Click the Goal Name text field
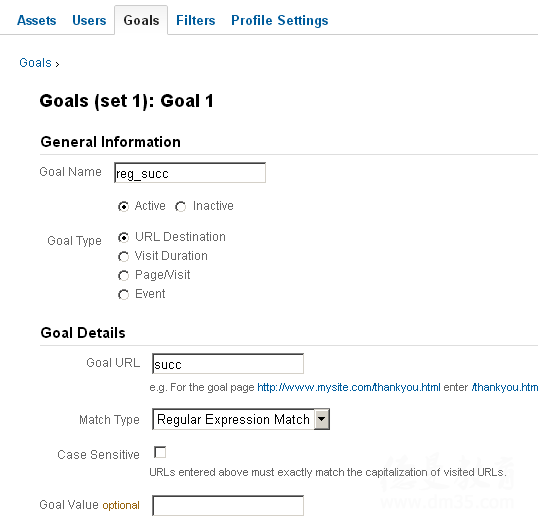538x529 pixels. (x=190, y=173)
